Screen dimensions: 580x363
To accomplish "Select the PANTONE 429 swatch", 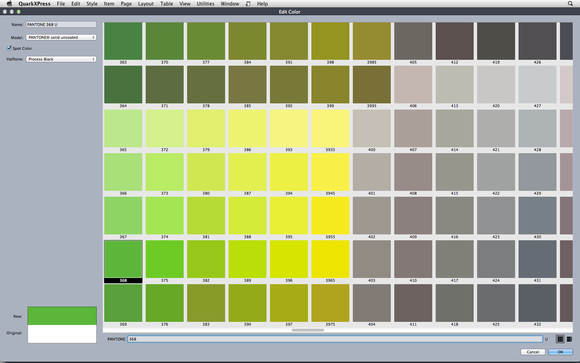I will pyautogui.click(x=537, y=172).
